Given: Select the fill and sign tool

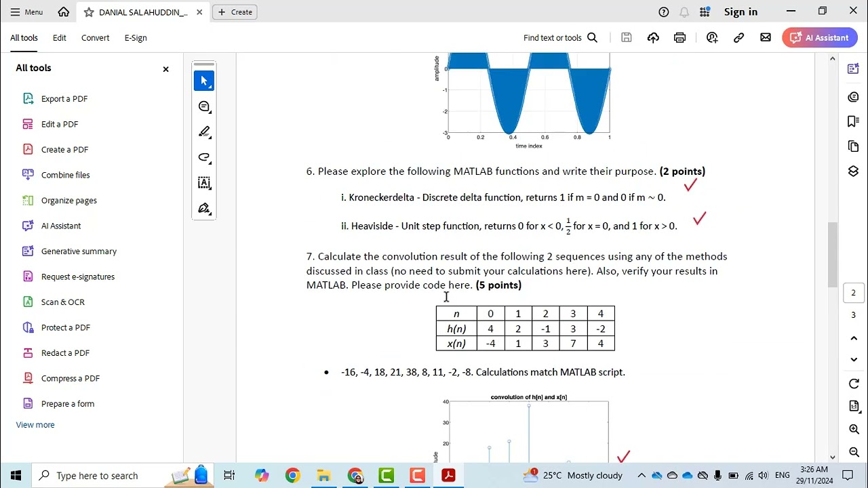Looking at the screenshot, I should 204,209.
